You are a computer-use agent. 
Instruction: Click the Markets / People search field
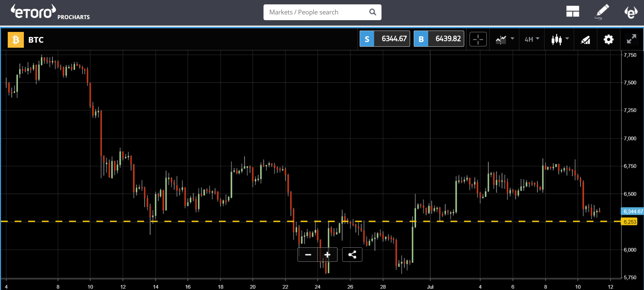click(316, 12)
